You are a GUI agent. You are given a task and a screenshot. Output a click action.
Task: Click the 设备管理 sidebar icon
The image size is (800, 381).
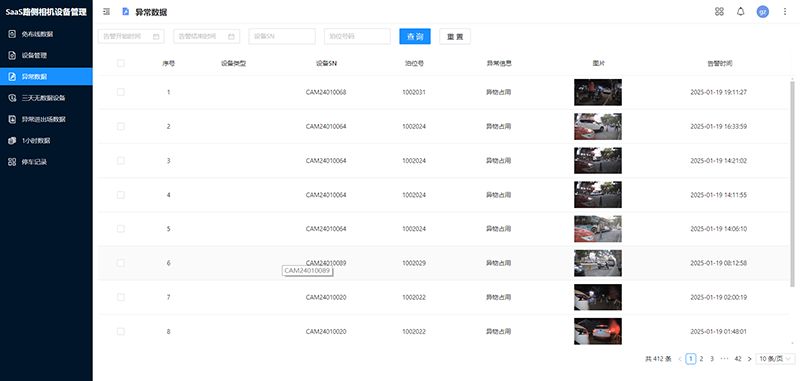point(12,55)
